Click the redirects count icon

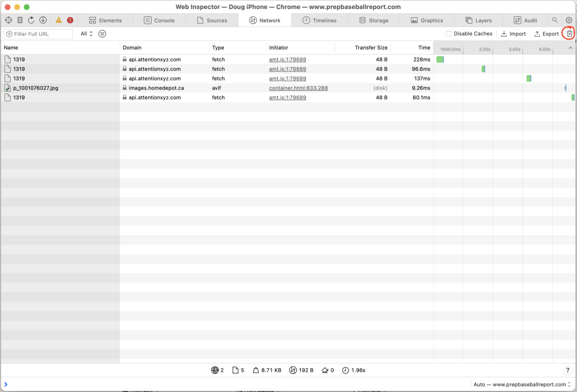(x=325, y=370)
